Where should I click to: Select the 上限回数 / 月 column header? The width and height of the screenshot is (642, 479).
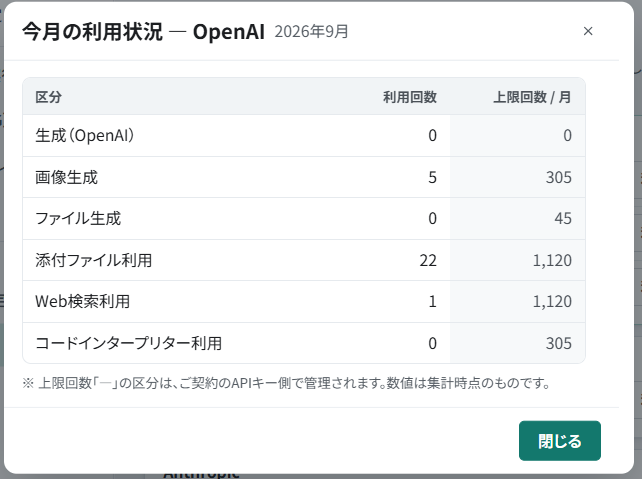pyautogui.click(x=532, y=97)
